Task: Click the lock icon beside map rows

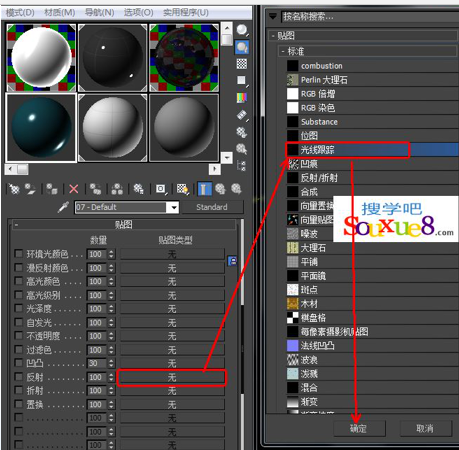Action: [x=232, y=261]
